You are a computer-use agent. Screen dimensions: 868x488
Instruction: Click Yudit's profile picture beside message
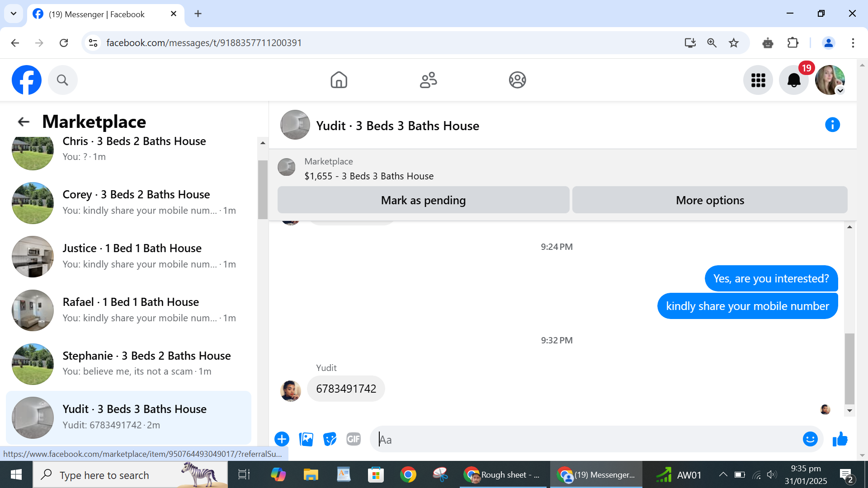click(x=291, y=391)
